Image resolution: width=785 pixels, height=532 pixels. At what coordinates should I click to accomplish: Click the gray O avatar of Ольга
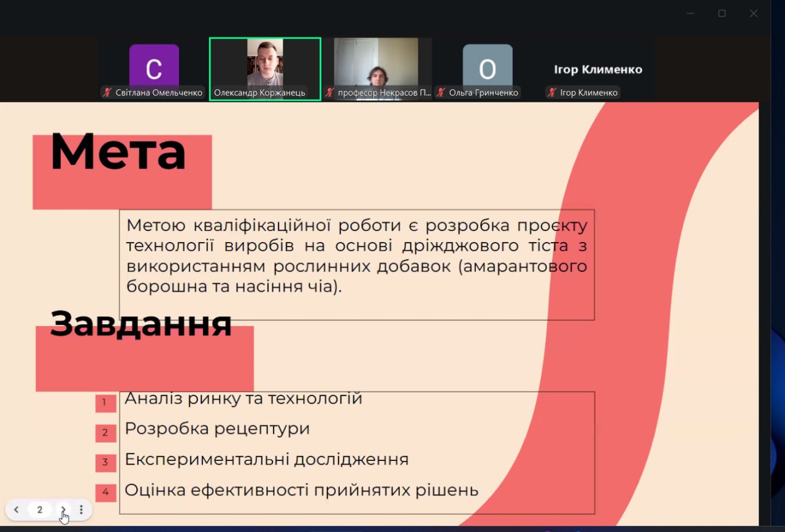coord(487,67)
